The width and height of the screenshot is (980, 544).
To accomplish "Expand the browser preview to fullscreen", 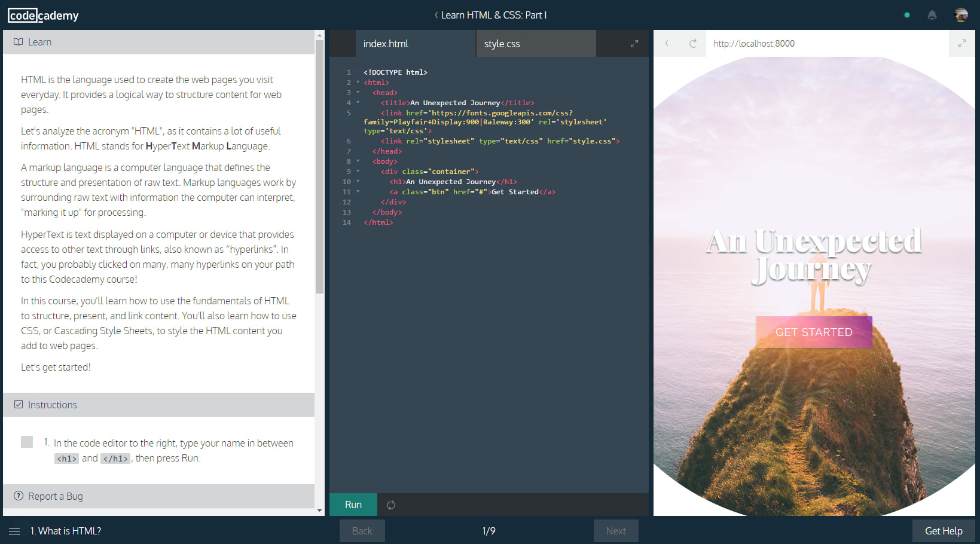I will coord(962,44).
